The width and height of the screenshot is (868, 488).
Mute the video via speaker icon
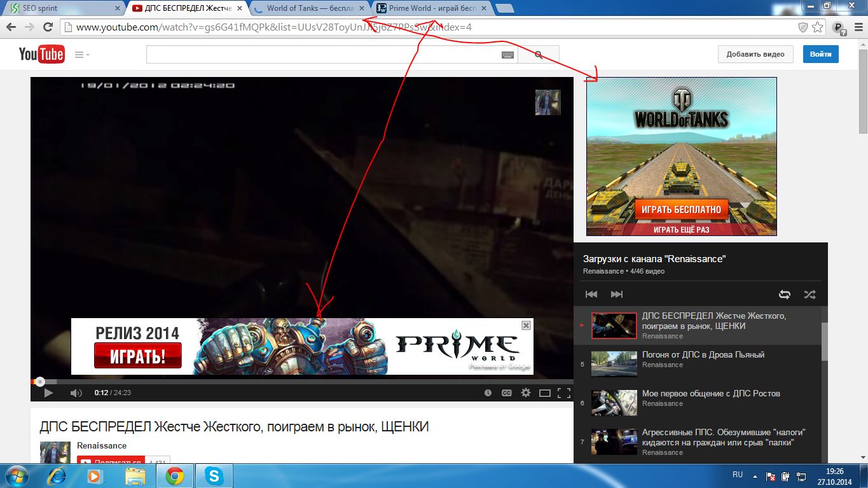coord(76,393)
